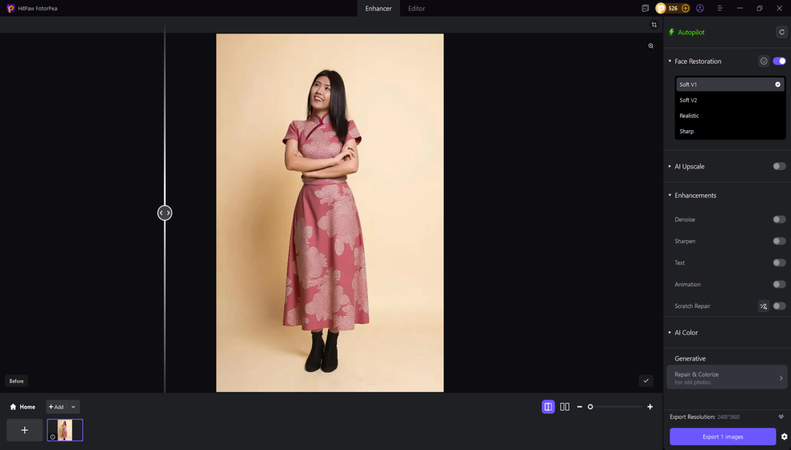Collapse the Enhancements section
Viewport: 791px width, 450px height.
point(670,195)
